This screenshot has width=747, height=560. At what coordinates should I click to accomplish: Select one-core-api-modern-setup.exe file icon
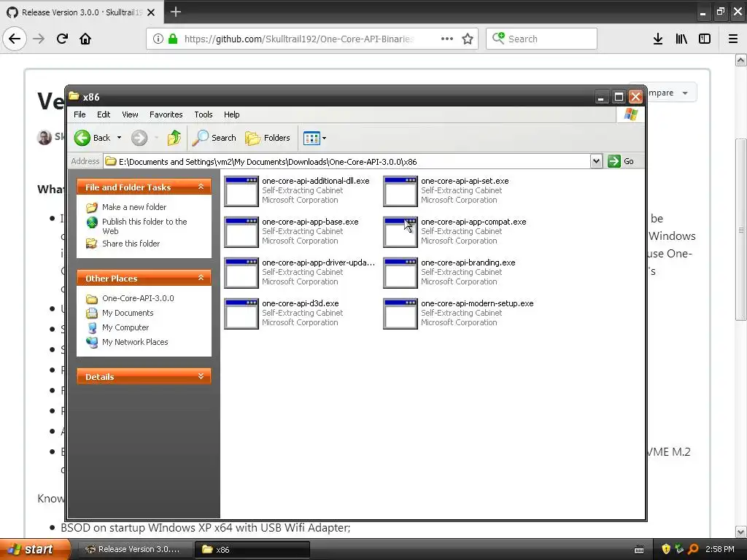pos(400,314)
